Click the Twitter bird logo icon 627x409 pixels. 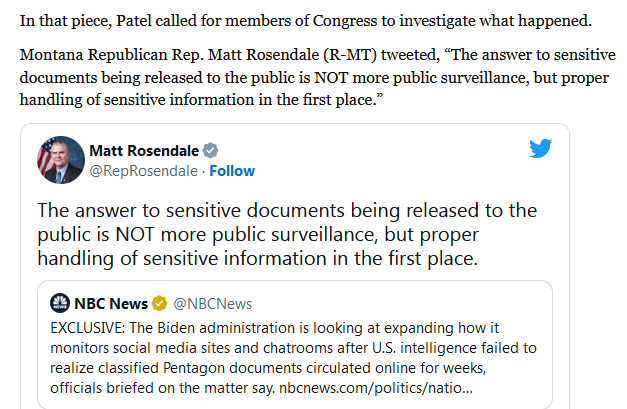pyautogui.click(x=541, y=148)
